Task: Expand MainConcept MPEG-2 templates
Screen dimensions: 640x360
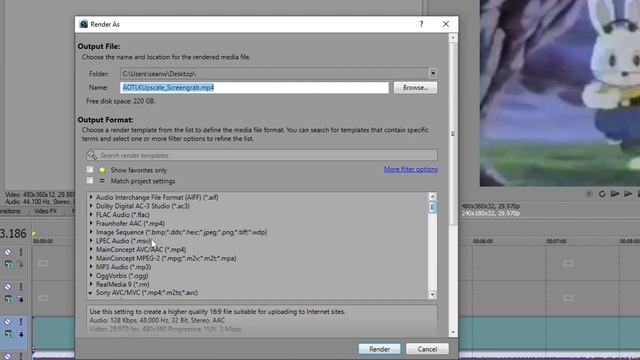Action: coord(91,258)
